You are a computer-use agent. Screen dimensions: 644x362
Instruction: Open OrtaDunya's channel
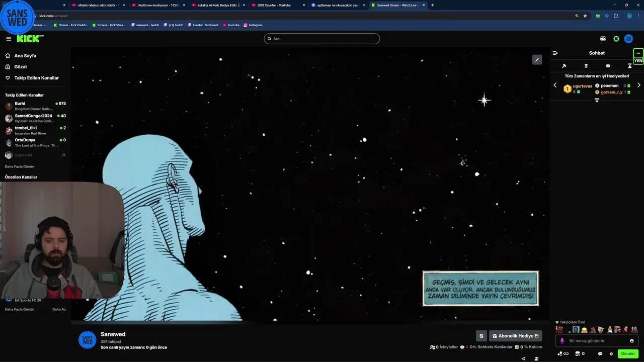(x=35, y=142)
